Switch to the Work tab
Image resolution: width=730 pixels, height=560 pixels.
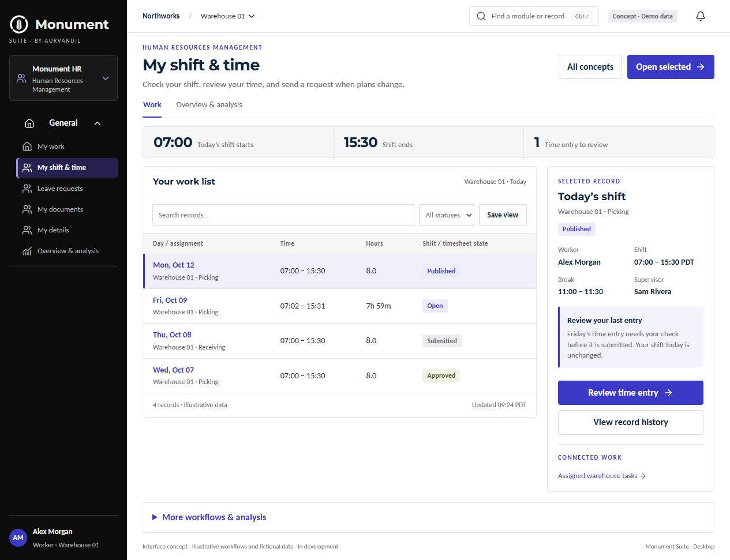(x=152, y=105)
